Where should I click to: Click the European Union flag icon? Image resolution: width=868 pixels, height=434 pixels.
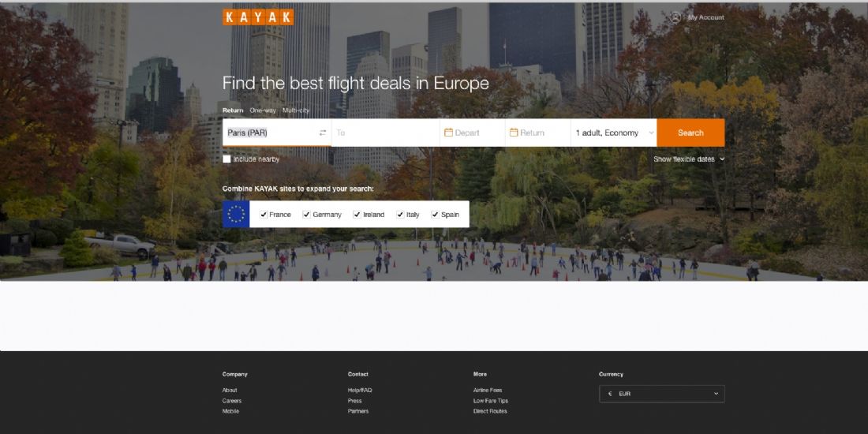(x=236, y=214)
